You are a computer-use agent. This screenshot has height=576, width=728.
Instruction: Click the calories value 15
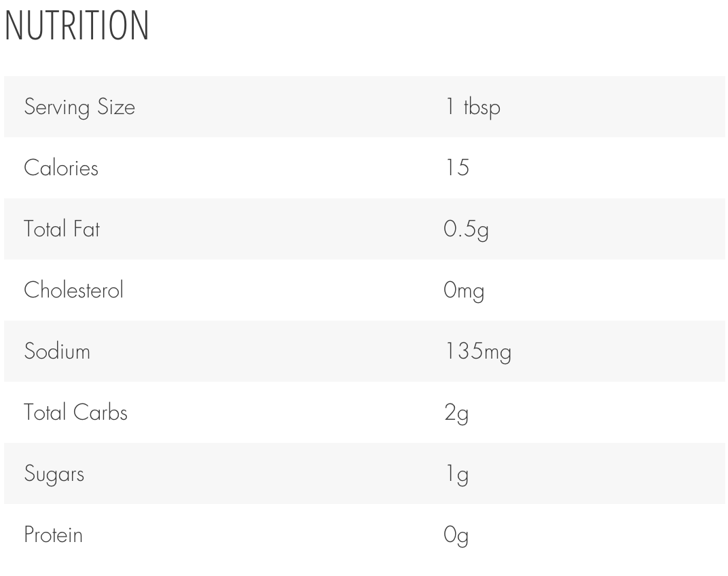coord(457,168)
